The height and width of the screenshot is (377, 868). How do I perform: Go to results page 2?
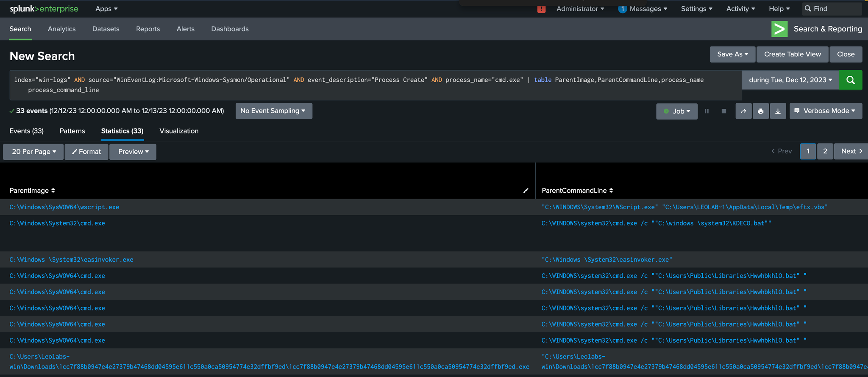click(x=825, y=151)
